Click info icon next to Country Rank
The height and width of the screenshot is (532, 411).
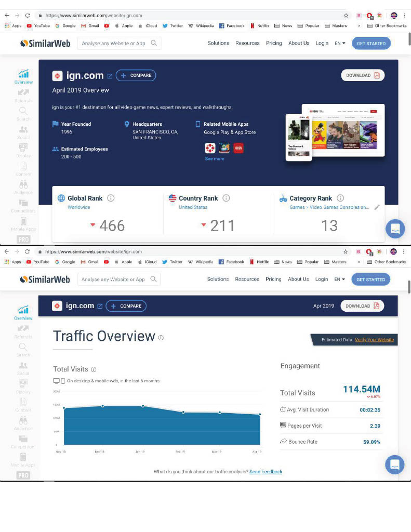point(226,198)
